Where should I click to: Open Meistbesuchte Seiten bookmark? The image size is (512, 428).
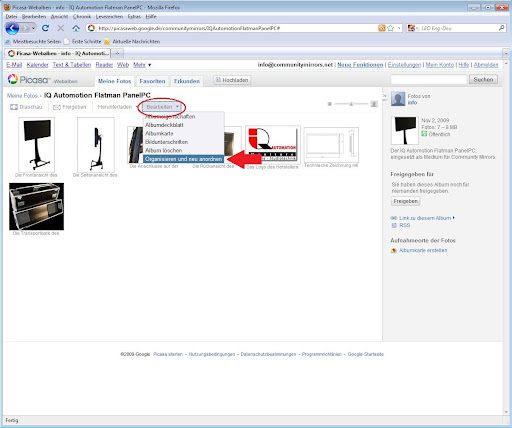click(x=33, y=41)
